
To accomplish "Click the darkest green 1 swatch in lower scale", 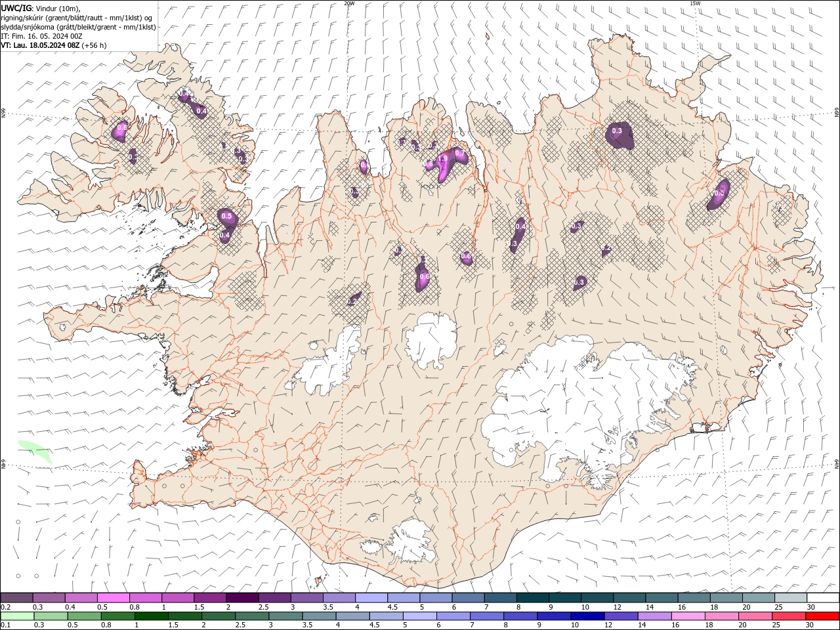I will 151,616.
